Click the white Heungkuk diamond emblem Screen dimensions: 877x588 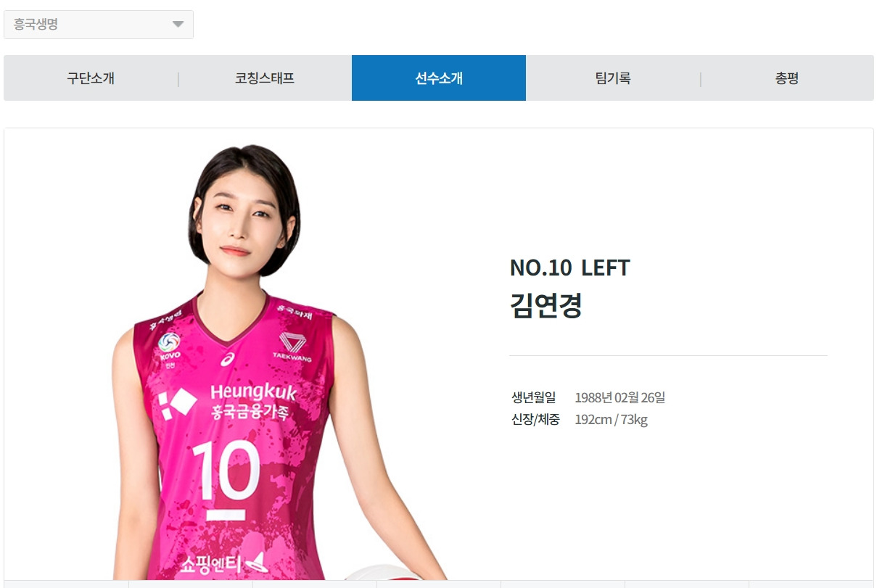[177, 403]
